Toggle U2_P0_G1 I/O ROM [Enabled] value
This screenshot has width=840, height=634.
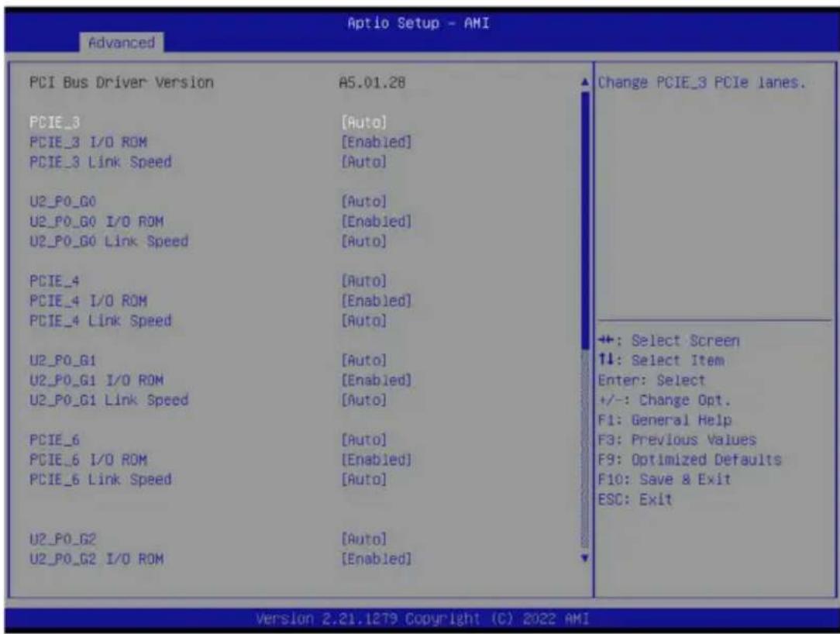pos(377,381)
